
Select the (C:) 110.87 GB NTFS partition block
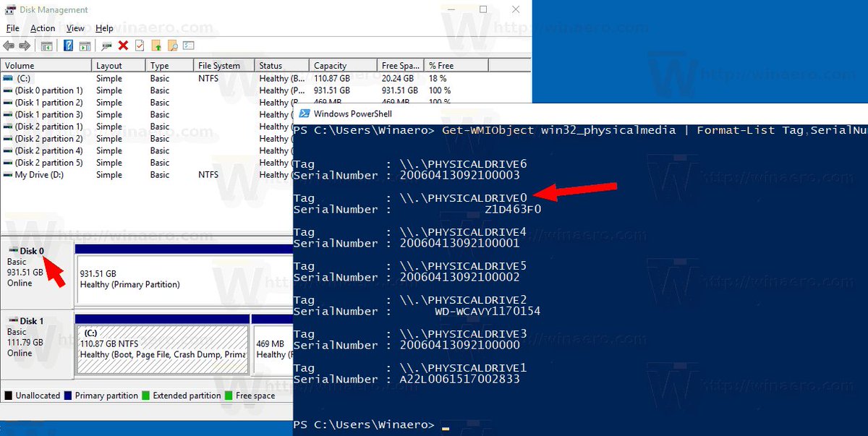pos(163,344)
